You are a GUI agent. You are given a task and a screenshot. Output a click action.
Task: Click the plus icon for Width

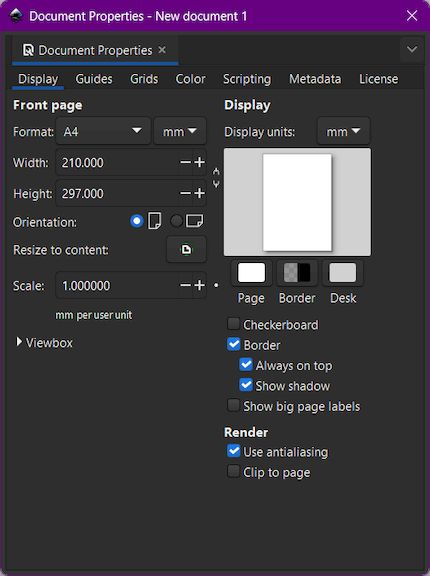[199, 162]
